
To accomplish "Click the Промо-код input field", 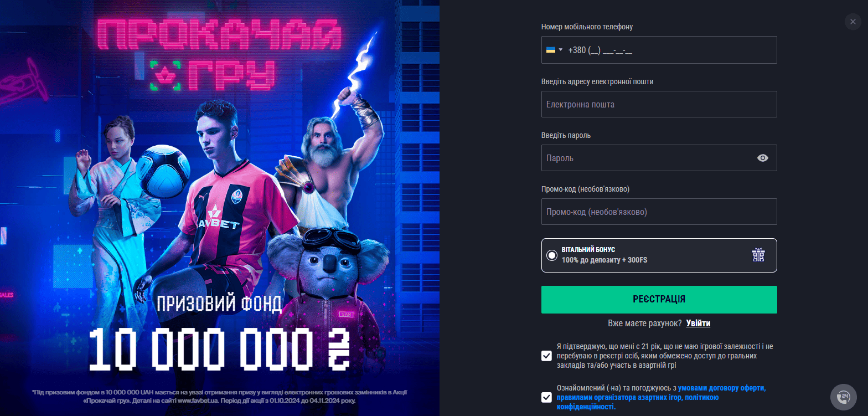I will 659,212.
